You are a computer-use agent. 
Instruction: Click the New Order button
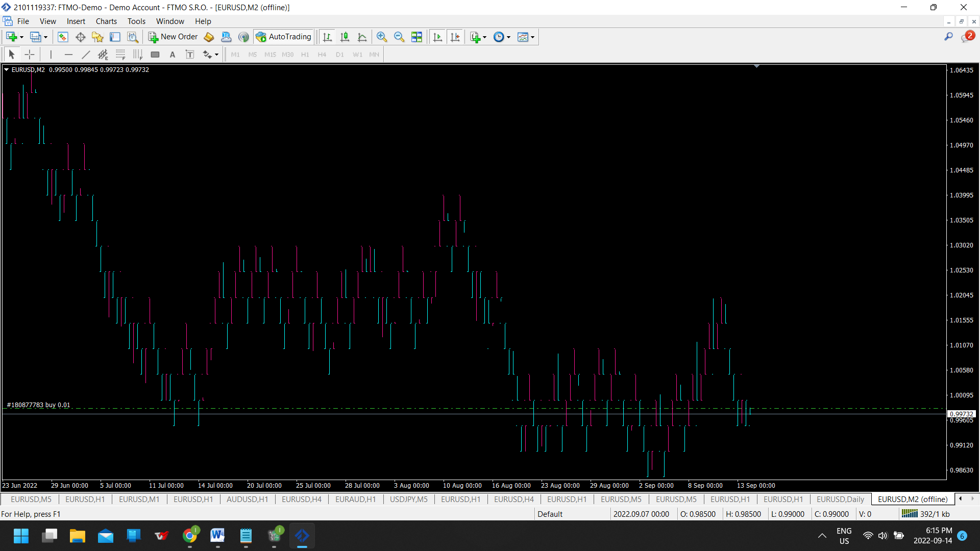pyautogui.click(x=173, y=37)
